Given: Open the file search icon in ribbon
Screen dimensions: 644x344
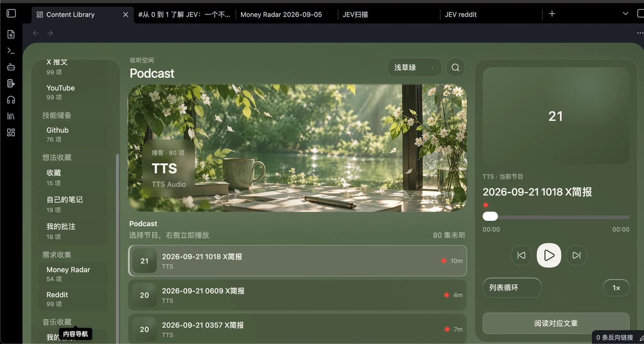Looking at the screenshot, I should click(11, 34).
